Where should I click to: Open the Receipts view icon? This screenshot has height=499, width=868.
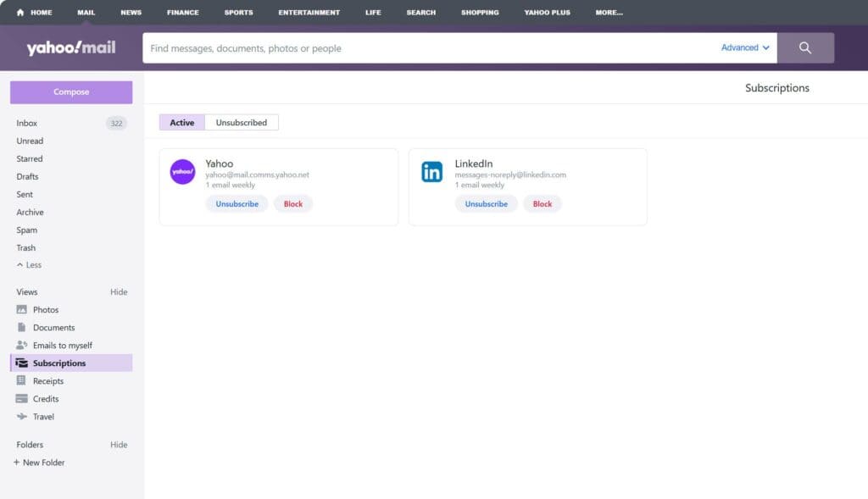(22, 381)
